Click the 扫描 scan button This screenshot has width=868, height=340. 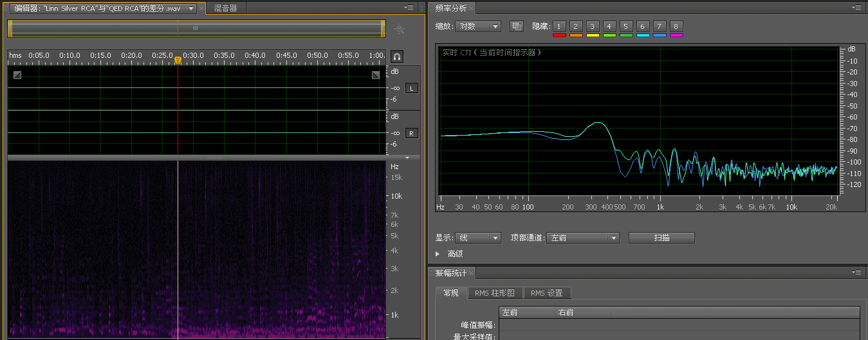pos(661,238)
